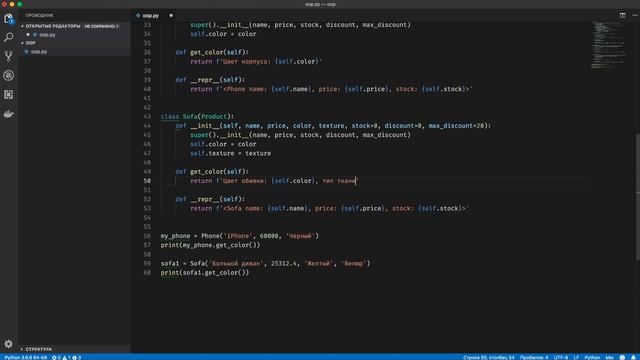The height and width of the screenshot is (360, 640).
Task: Click the sofa1 = Sofa( line 59
Action: coord(265,264)
